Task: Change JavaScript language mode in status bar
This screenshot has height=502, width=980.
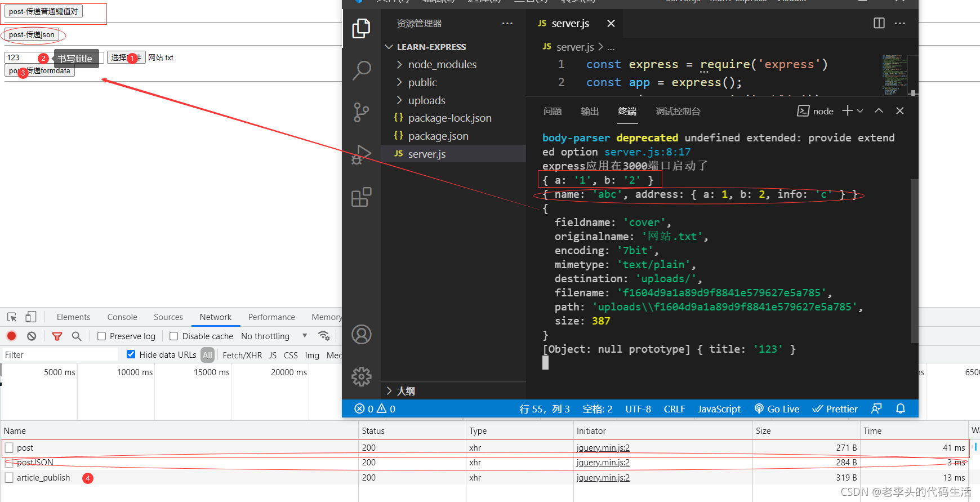Action: click(x=719, y=408)
